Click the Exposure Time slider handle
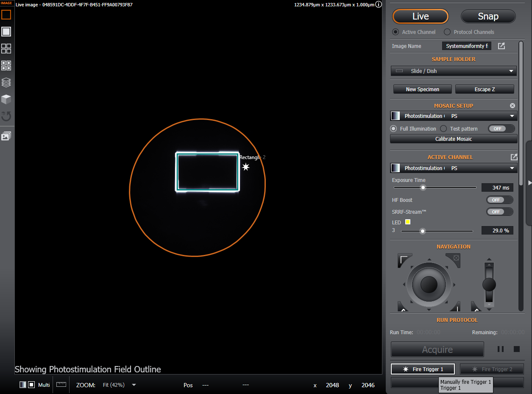 [423, 187]
